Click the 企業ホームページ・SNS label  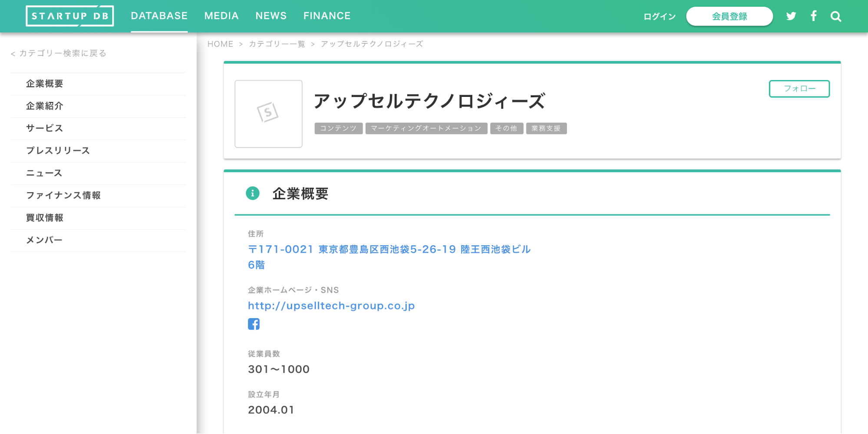293,290
